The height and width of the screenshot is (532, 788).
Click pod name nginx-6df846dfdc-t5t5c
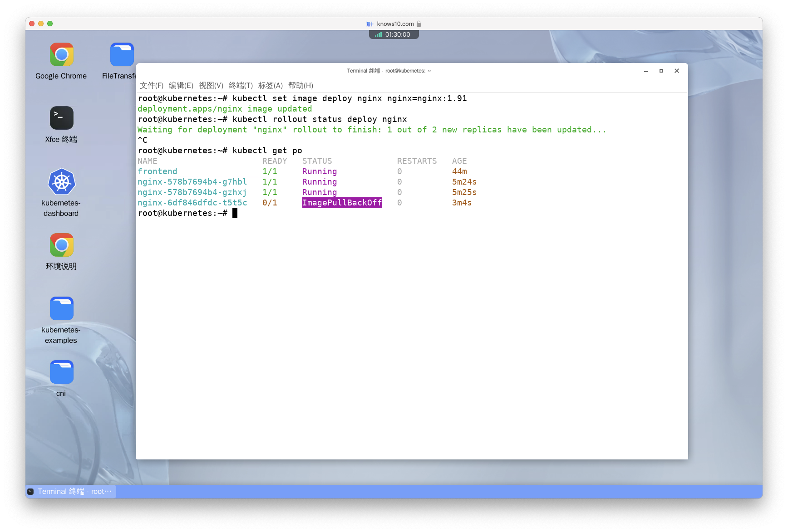point(192,203)
